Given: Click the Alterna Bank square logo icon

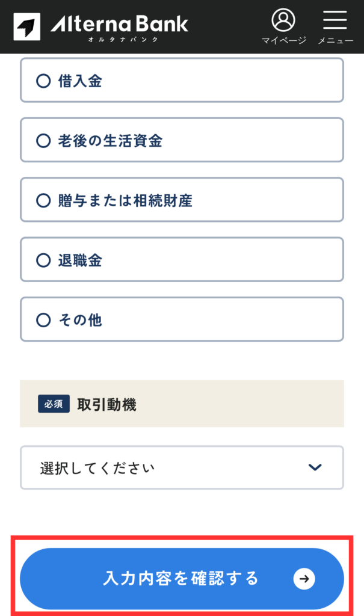Looking at the screenshot, I should pyautogui.click(x=26, y=26).
